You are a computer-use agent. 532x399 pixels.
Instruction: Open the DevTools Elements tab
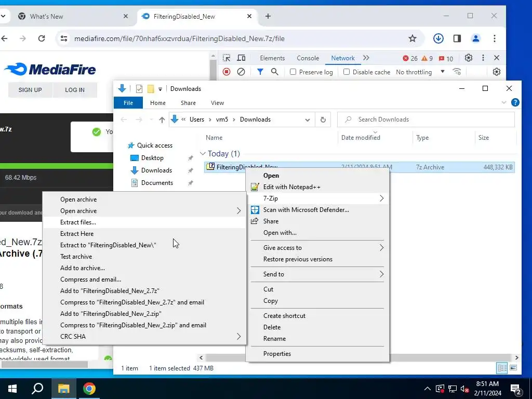tap(272, 58)
